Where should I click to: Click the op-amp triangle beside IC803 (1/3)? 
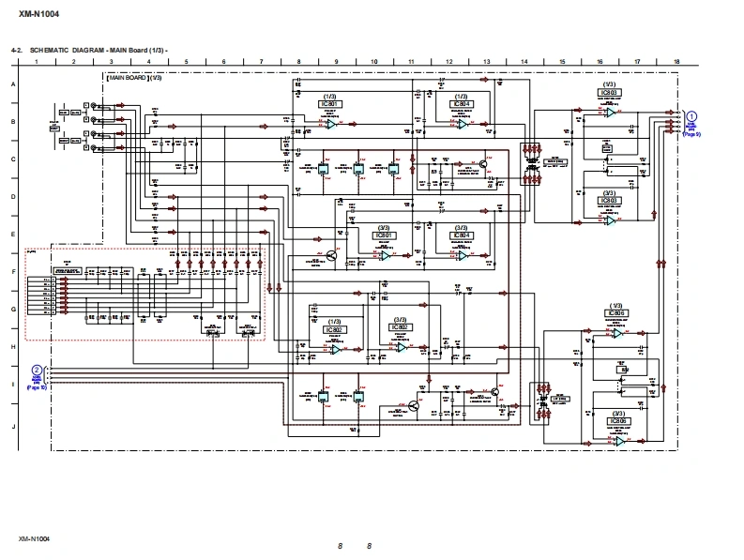pos(609,113)
